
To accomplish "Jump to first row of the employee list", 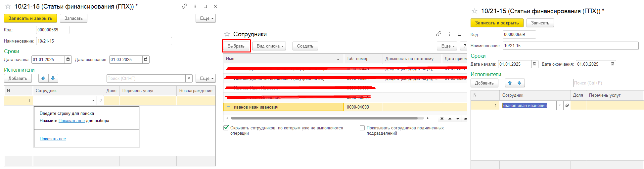I will coord(442,118).
